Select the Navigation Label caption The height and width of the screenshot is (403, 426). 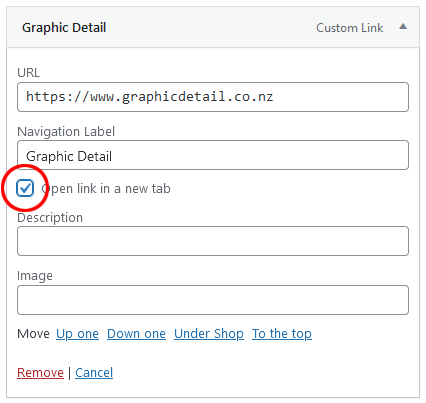click(66, 132)
